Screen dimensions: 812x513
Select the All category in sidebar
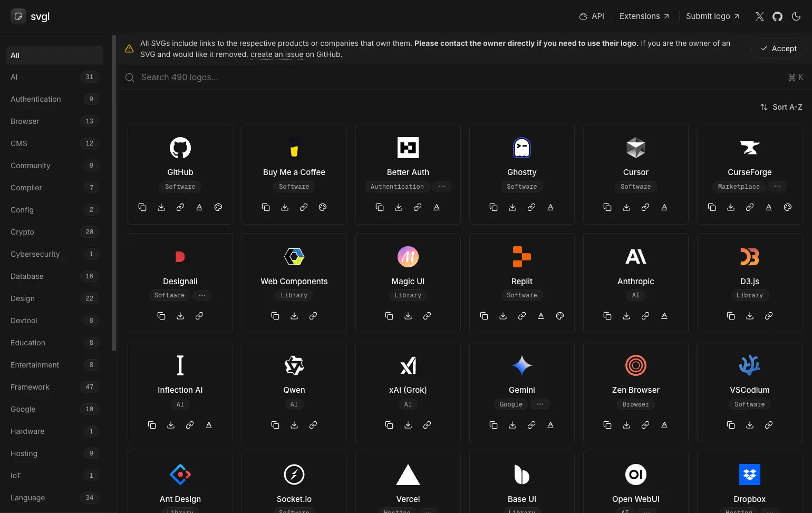55,55
